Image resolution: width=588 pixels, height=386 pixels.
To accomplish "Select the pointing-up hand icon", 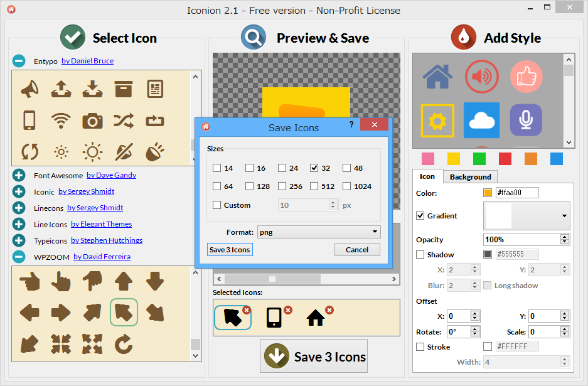I will coord(61,282).
